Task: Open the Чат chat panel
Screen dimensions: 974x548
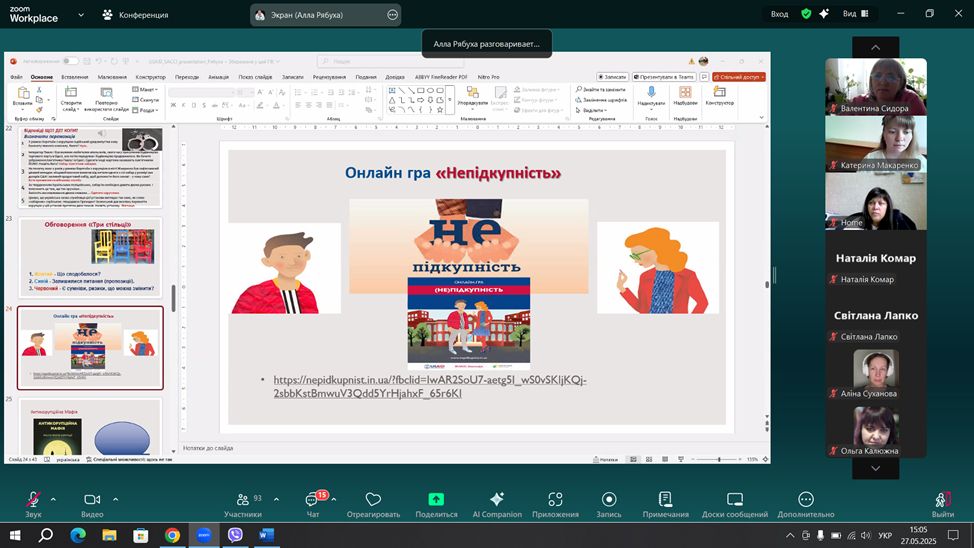Action: [312, 500]
